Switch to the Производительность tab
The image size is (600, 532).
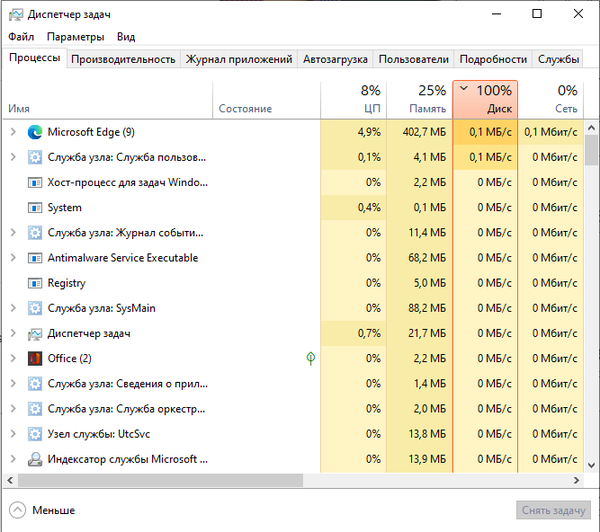123,59
